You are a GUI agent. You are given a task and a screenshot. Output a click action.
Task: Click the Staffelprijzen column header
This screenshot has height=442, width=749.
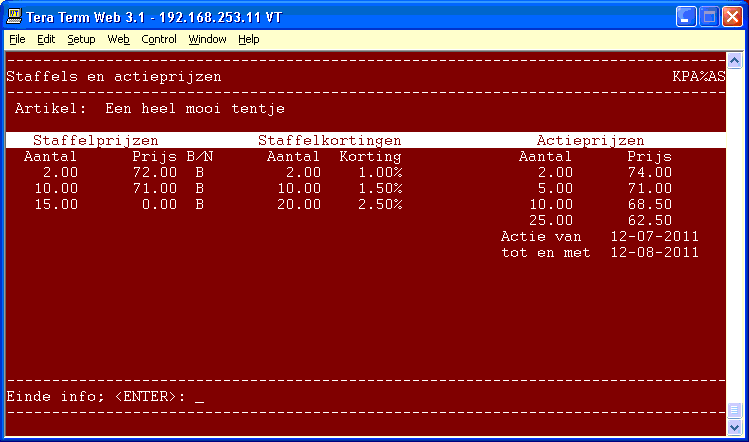click(95, 141)
